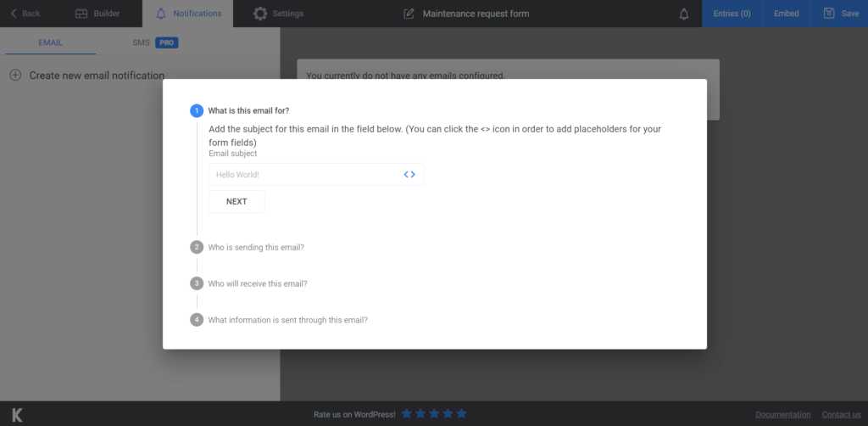Open the Contact us link

(842, 414)
